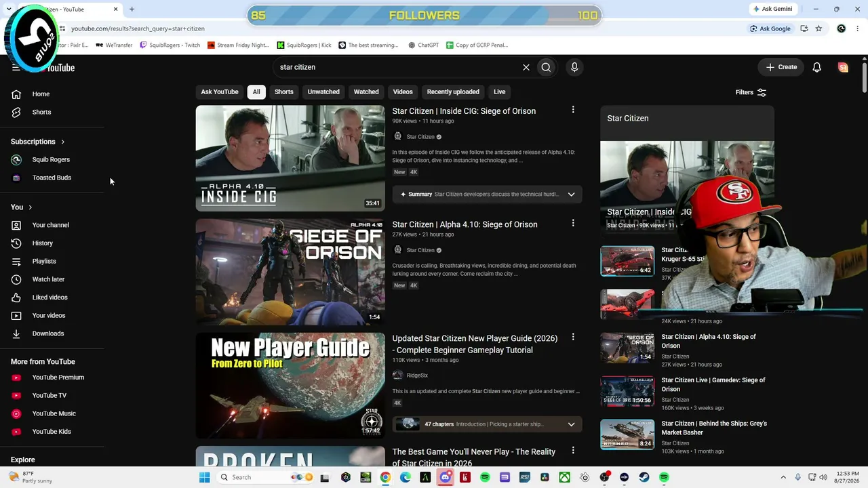
Task: Open the ChatGPT bookmark
Action: click(x=424, y=45)
